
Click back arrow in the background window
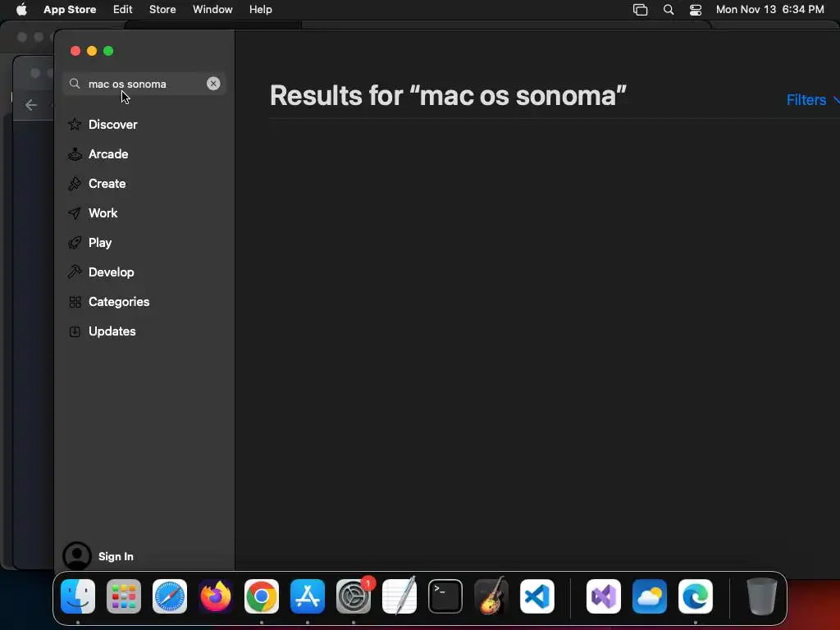[31, 105]
